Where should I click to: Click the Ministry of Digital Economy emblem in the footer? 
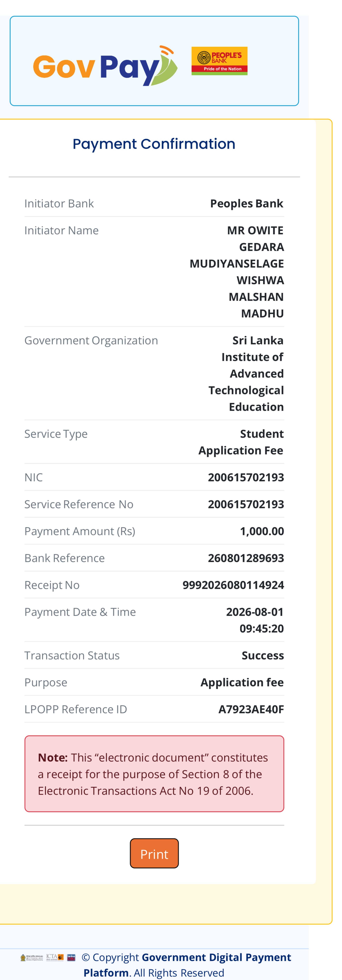pyautogui.click(x=32, y=958)
